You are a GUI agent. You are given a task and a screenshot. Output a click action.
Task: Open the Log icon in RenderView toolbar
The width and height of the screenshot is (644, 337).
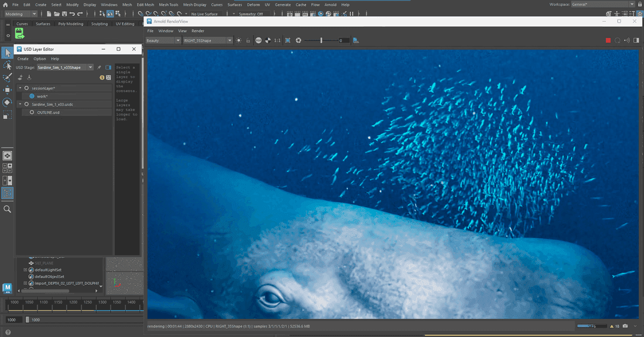pos(356,40)
